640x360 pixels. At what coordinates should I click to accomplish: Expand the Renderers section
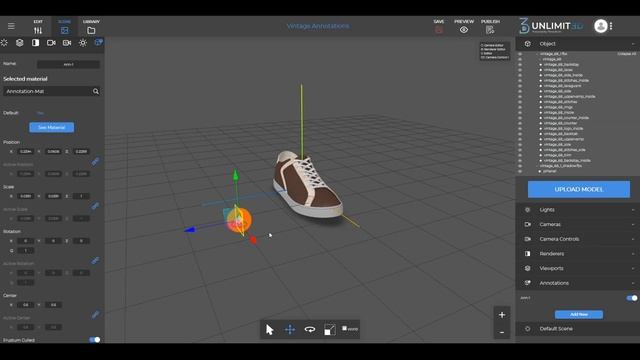pyautogui.click(x=578, y=254)
